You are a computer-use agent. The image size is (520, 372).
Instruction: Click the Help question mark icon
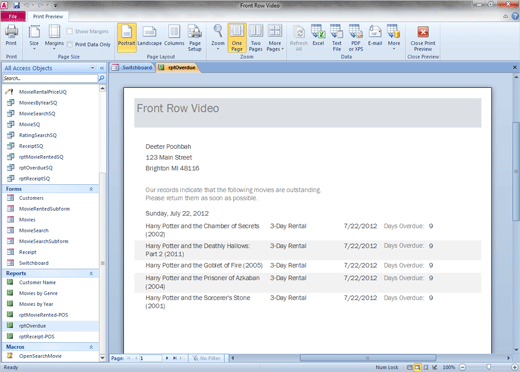click(515, 16)
